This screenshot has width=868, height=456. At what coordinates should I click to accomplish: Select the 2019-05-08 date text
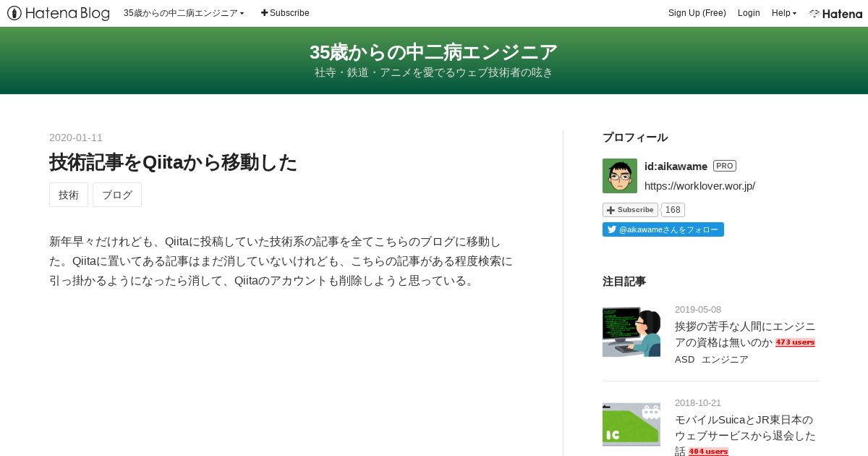point(698,310)
